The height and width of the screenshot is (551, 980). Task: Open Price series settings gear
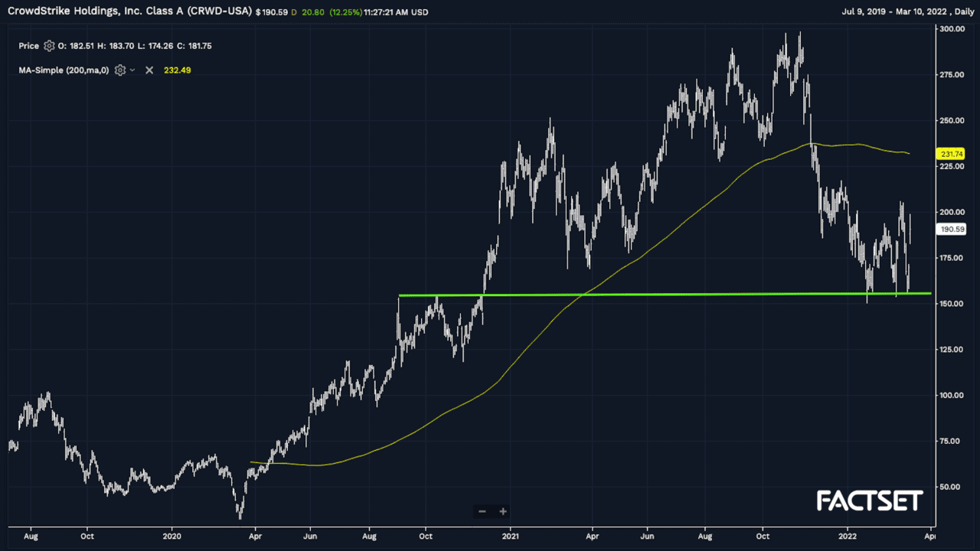pos(50,46)
